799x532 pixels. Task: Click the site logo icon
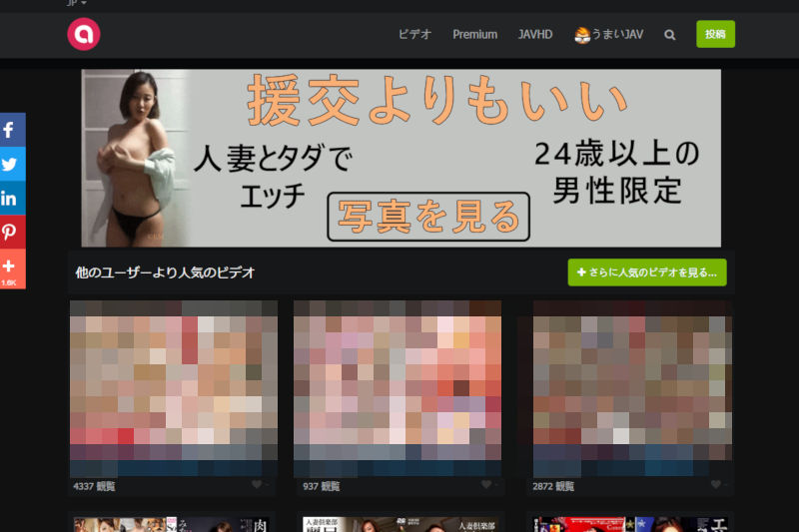84,35
